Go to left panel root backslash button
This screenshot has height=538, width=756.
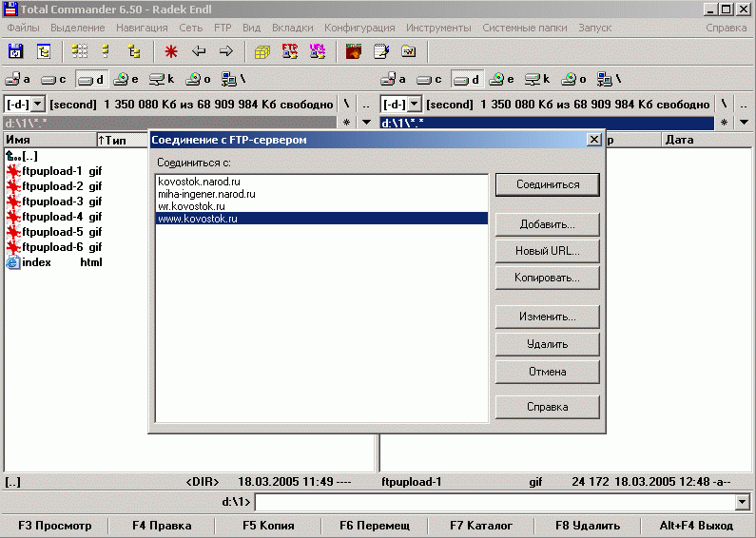[346, 104]
